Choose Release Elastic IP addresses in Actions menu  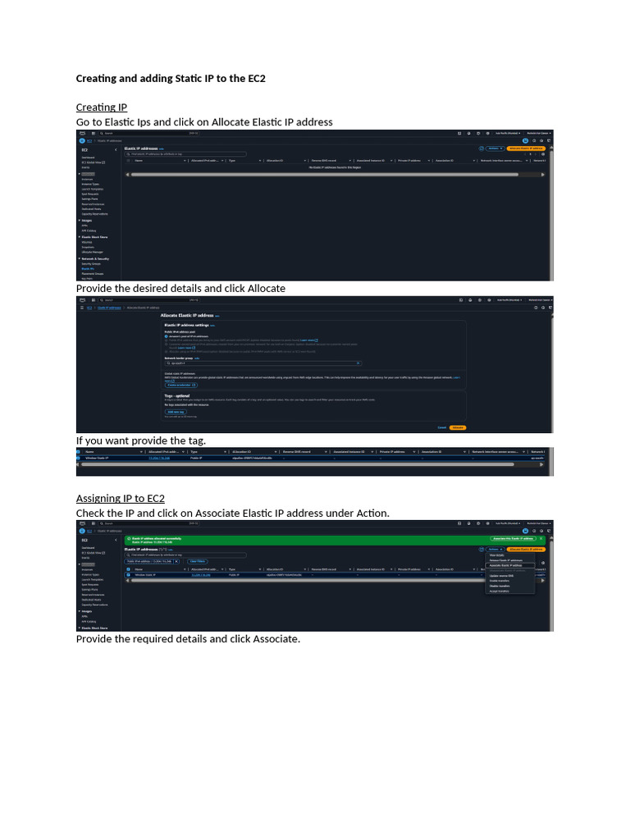pos(505,560)
